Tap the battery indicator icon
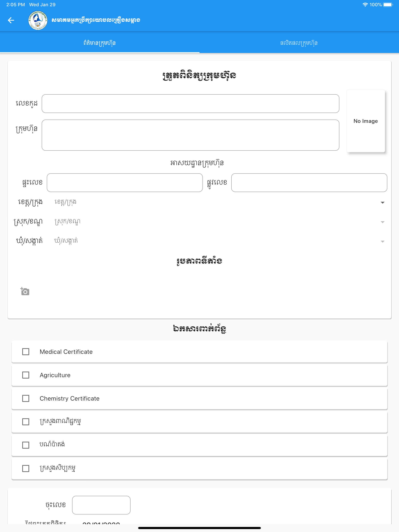The width and height of the screenshot is (399, 532). (x=388, y=4)
